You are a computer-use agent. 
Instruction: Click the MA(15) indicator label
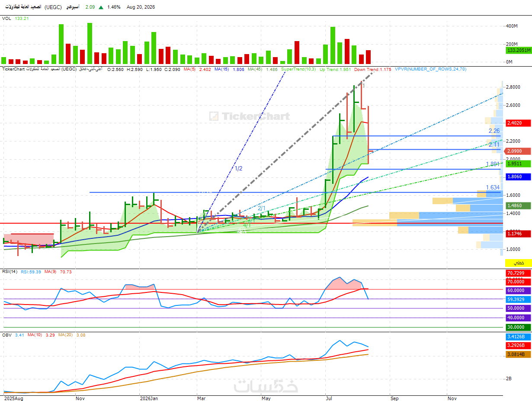[223, 69]
